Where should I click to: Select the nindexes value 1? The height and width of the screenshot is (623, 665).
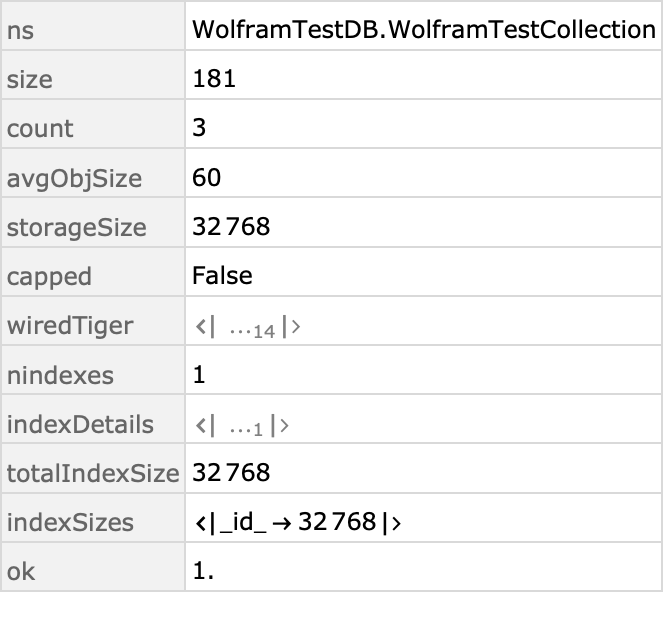[199, 375]
